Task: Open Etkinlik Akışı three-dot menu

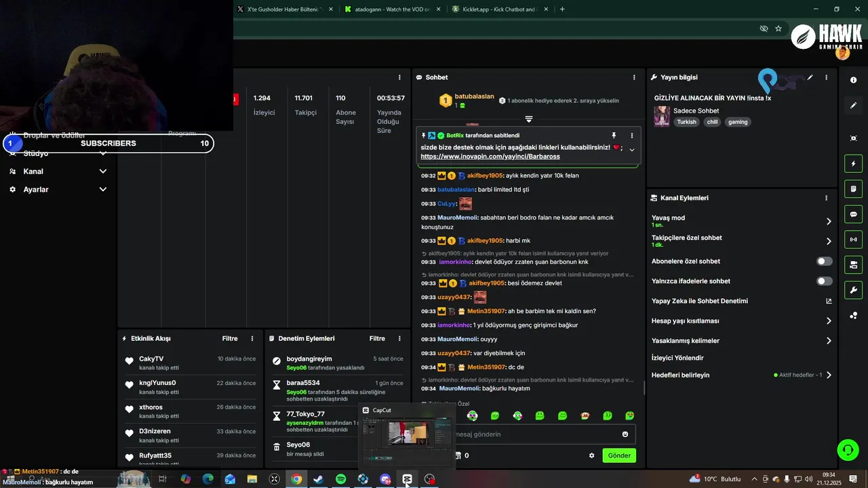Action: 252,338
